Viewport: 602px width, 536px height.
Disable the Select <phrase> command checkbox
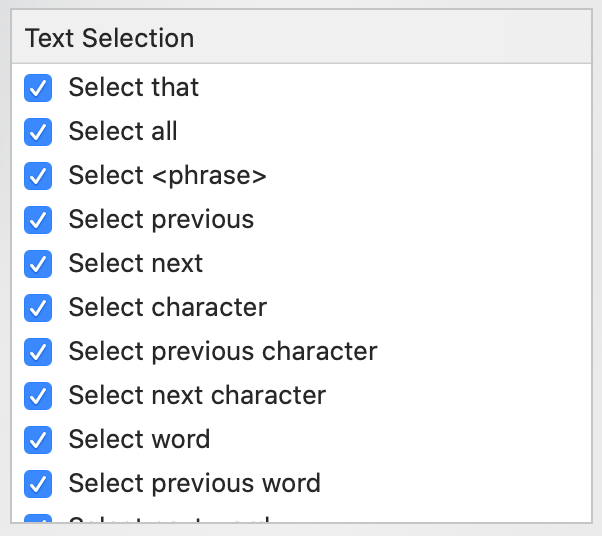38,176
